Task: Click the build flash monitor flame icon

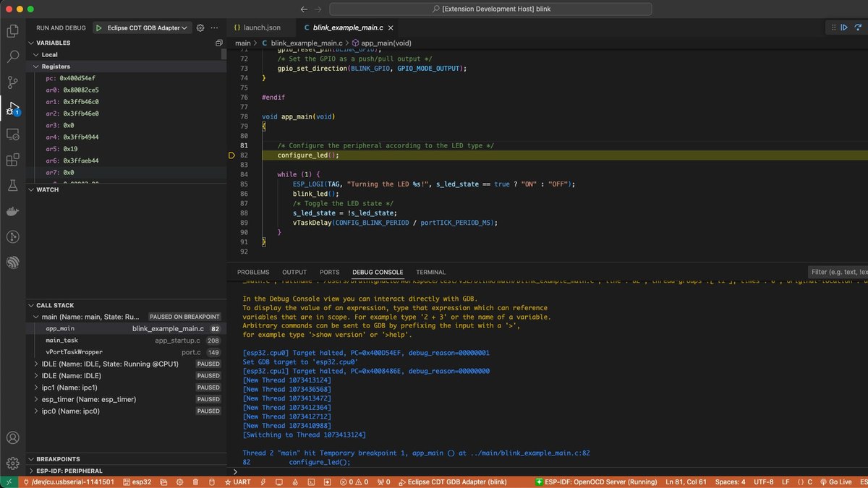Action: (x=295, y=481)
